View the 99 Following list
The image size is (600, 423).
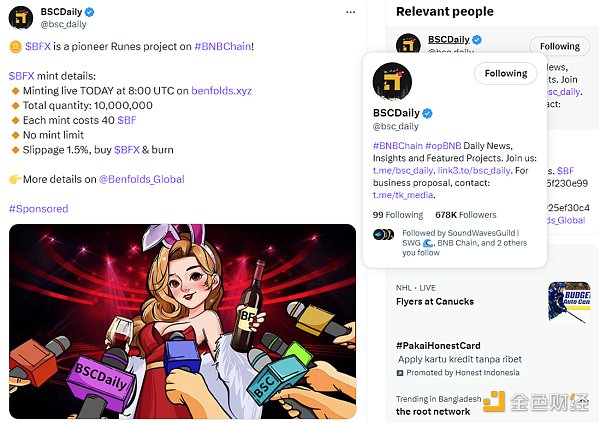(398, 214)
